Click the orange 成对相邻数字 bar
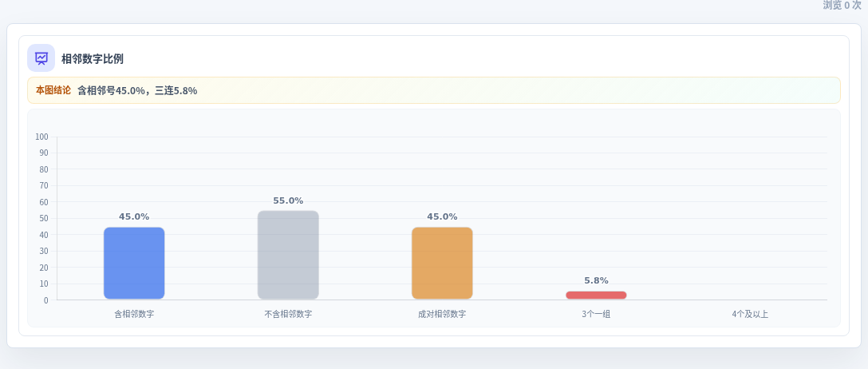The height and width of the screenshot is (369, 868). 442,264
